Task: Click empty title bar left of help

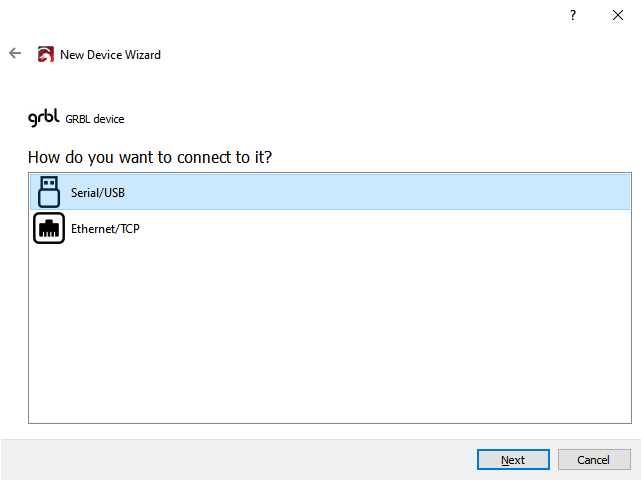Action: [x=300, y=15]
